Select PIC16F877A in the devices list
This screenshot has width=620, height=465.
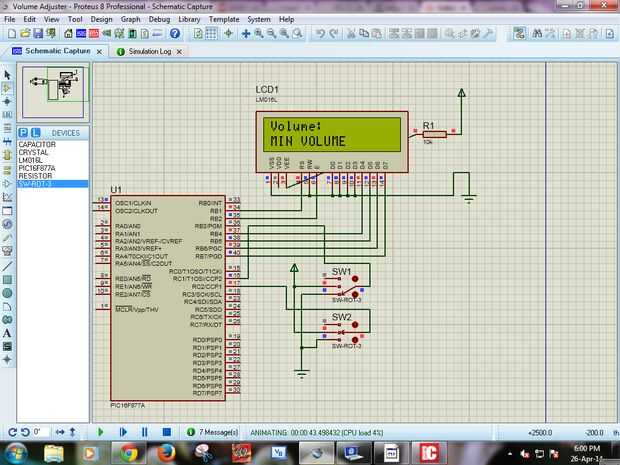[37, 168]
